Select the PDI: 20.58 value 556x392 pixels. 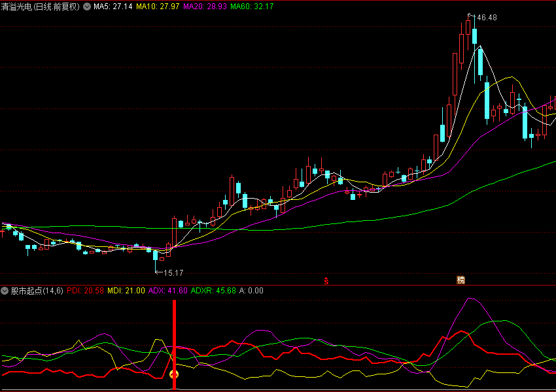click(x=85, y=291)
